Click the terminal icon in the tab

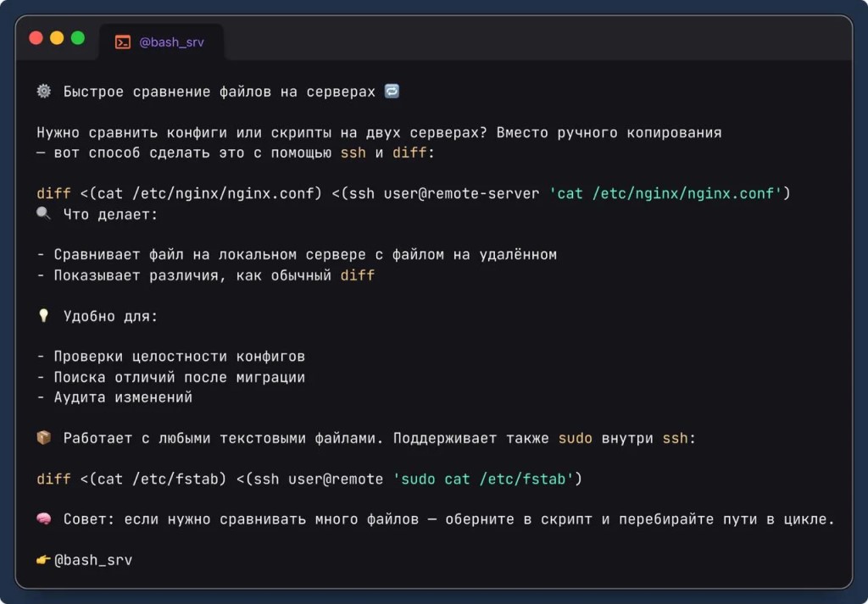(123, 42)
